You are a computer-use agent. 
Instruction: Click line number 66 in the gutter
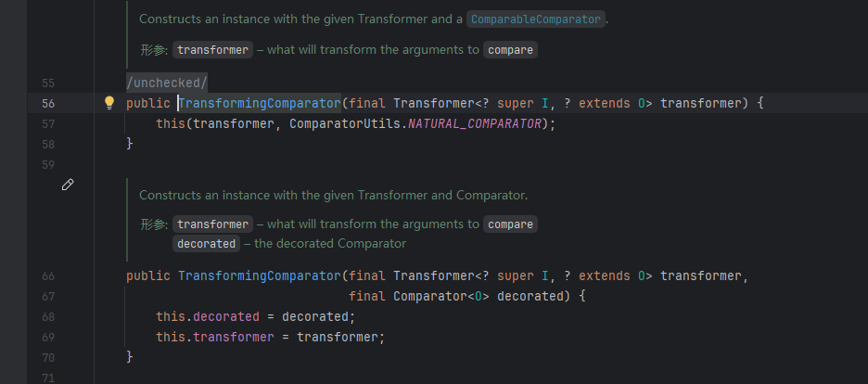click(48, 275)
